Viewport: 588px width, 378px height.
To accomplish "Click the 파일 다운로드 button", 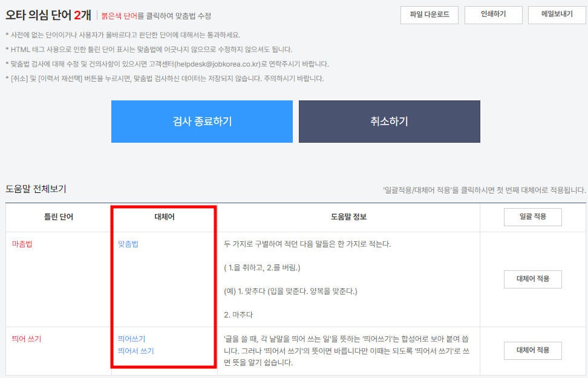I will (x=430, y=15).
